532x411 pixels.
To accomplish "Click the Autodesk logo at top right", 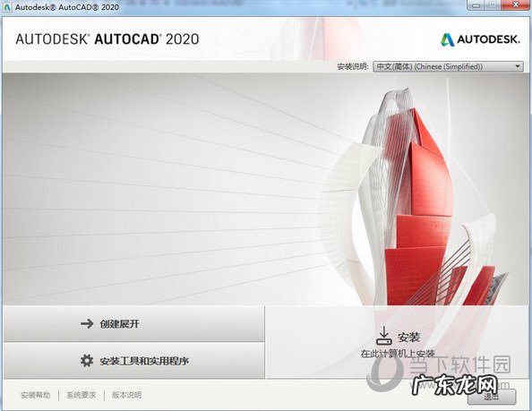I will [x=480, y=39].
